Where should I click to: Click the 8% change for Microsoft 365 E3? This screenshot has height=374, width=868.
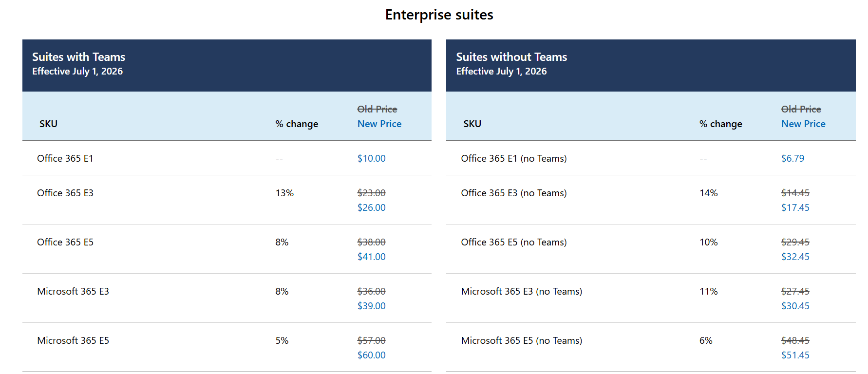282,291
